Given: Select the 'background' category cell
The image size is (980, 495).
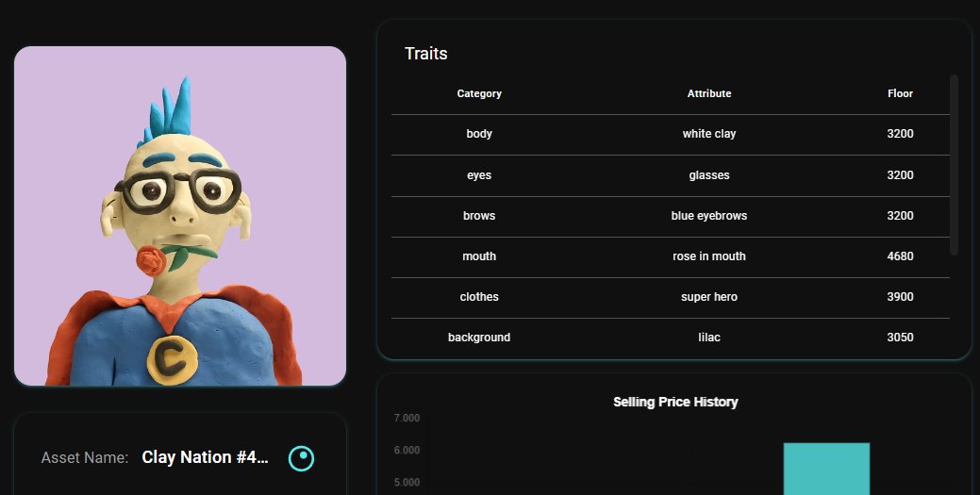Looking at the screenshot, I should [479, 338].
